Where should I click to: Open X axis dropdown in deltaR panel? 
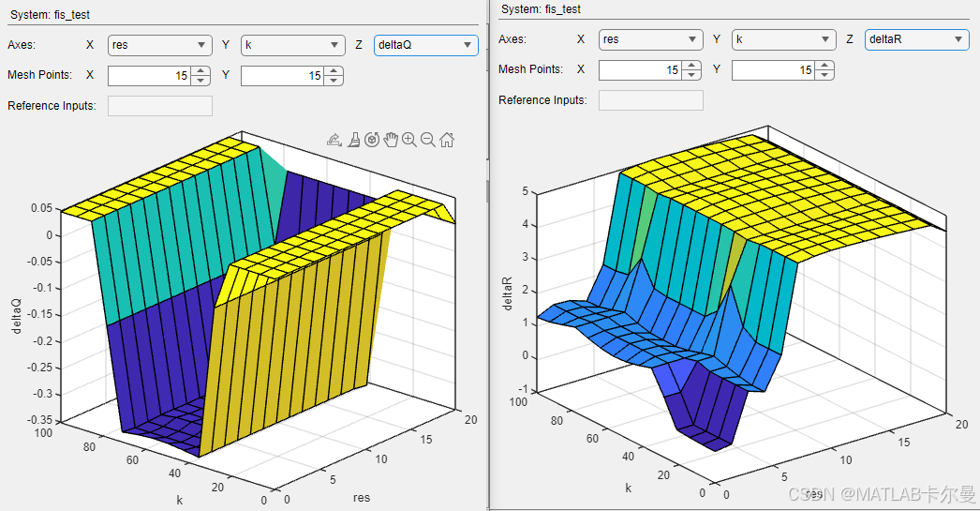coord(650,39)
